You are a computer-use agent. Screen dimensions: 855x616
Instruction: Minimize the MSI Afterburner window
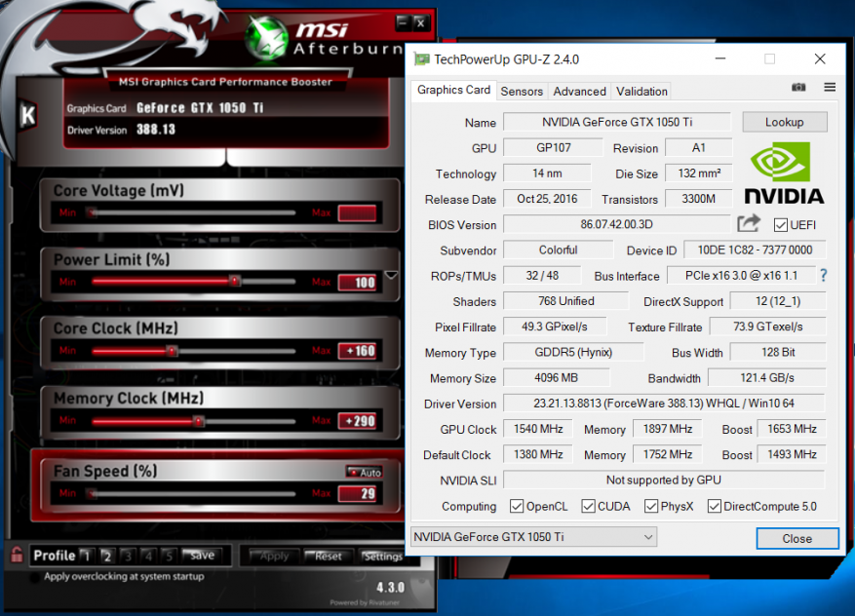point(403,22)
